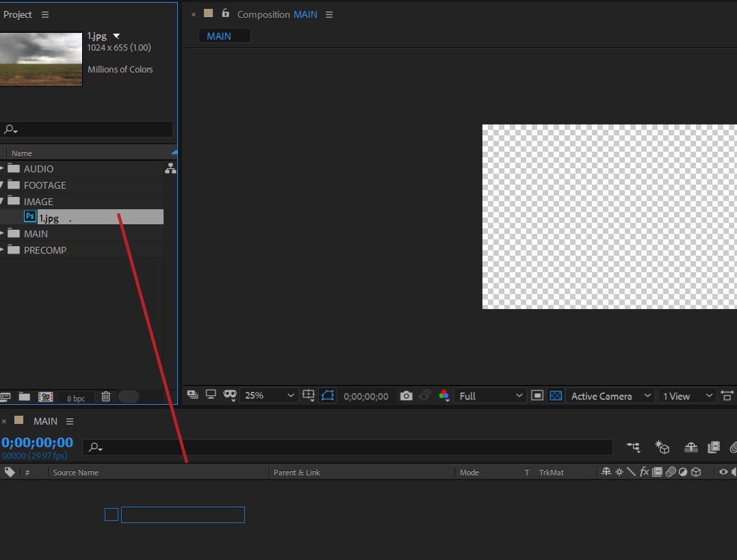Take snapshot with camera icon

point(406,396)
